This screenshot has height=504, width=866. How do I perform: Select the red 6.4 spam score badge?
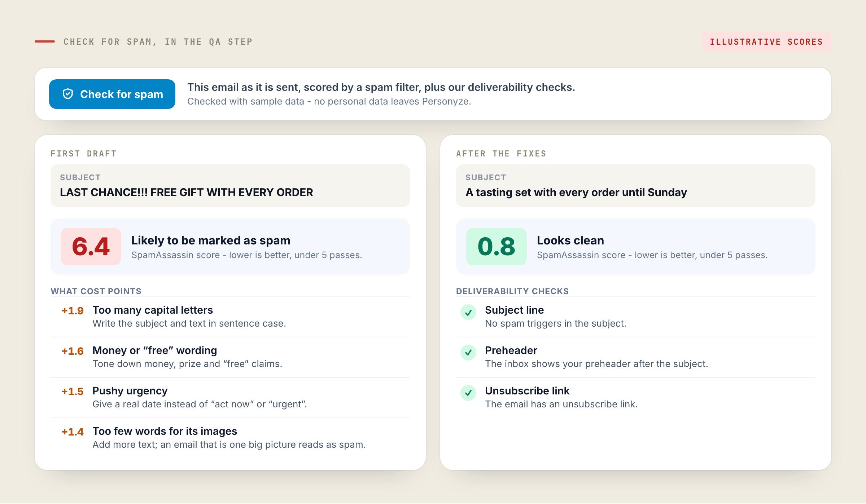(91, 247)
